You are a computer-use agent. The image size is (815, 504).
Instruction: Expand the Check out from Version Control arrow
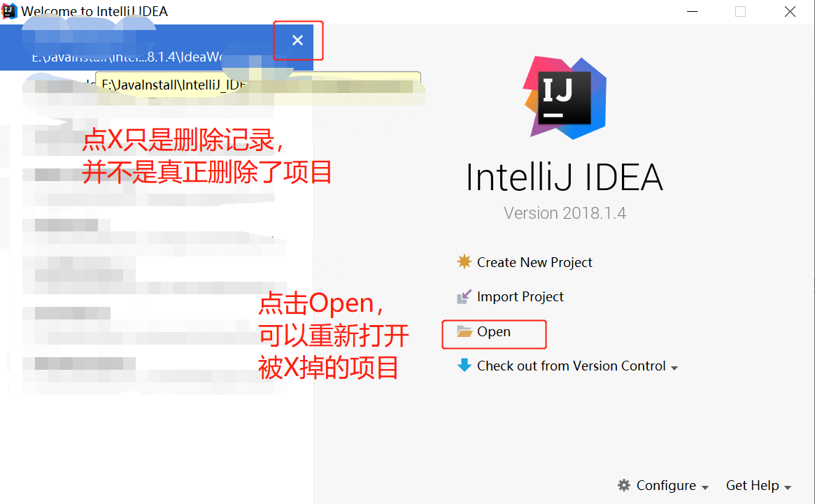coord(674,368)
